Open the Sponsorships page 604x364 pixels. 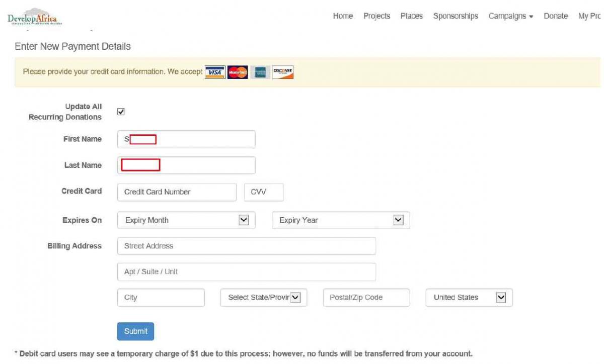pos(456,16)
